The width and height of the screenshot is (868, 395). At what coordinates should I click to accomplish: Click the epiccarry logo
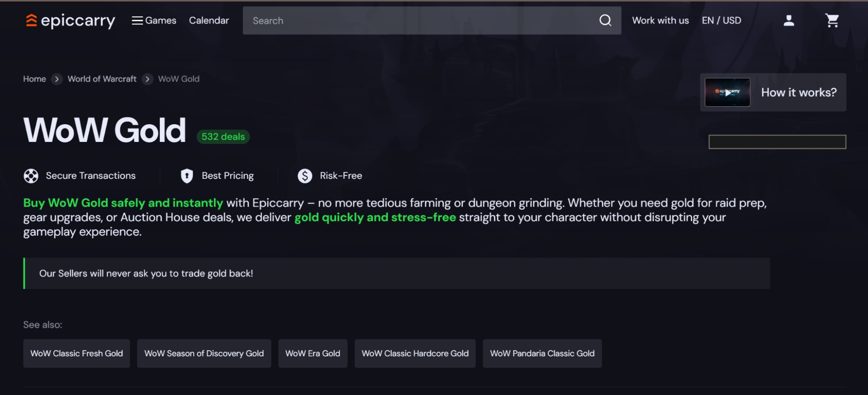[70, 20]
